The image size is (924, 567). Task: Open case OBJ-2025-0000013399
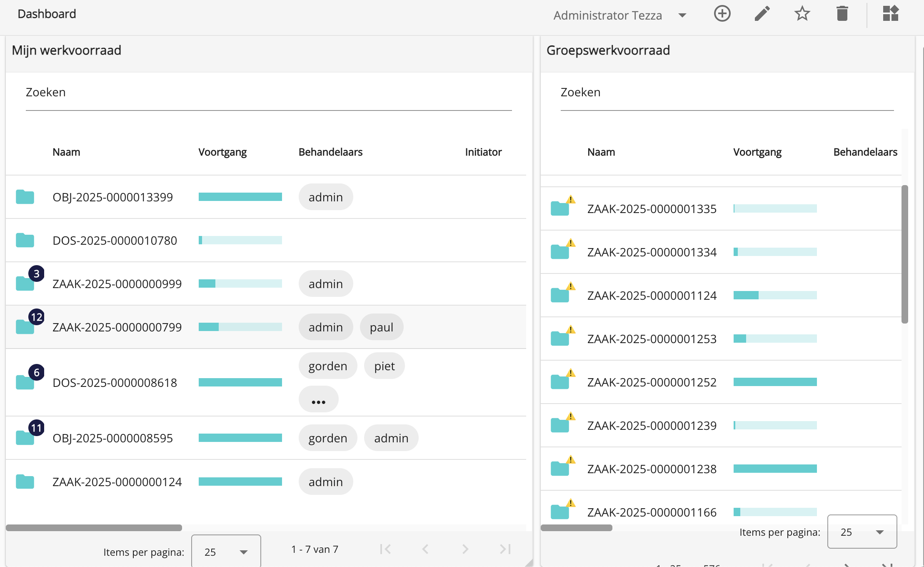pyautogui.click(x=112, y=197)
